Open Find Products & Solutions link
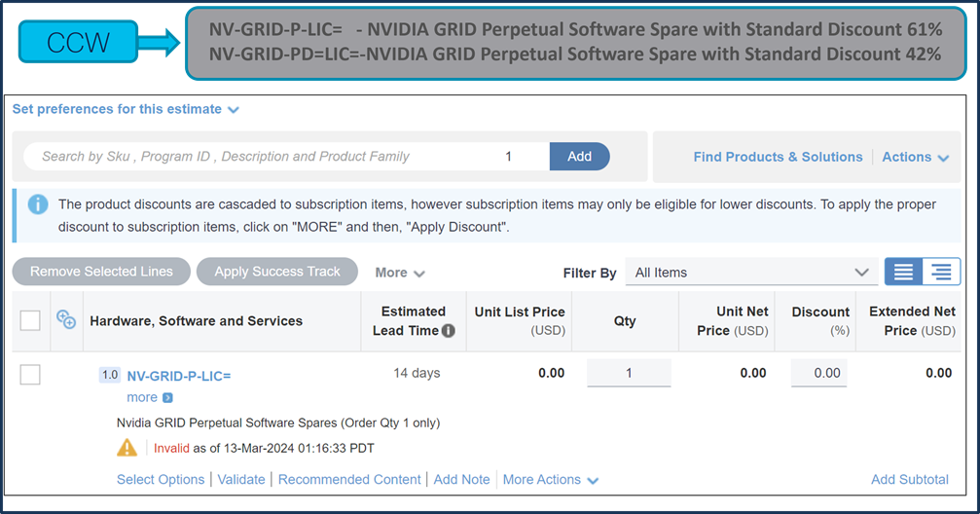This screenshot has height=514, width=980. [x=778, y=157]
